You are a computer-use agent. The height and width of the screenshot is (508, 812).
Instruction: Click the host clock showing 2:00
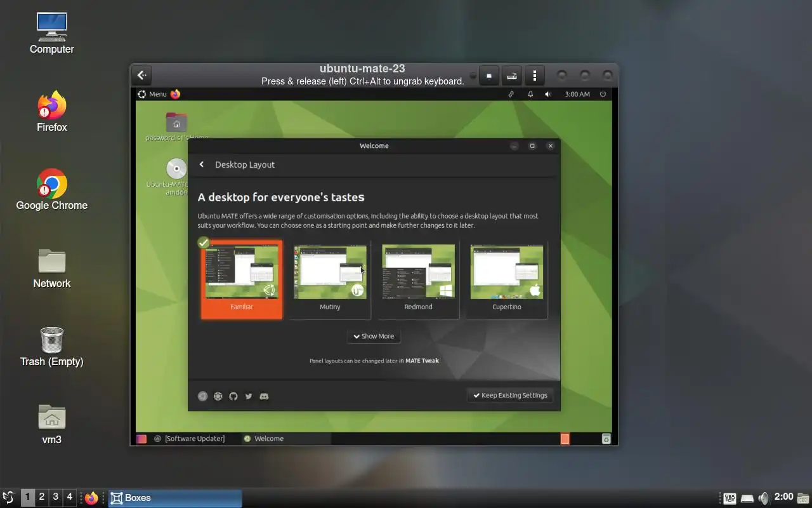[784, 497]
